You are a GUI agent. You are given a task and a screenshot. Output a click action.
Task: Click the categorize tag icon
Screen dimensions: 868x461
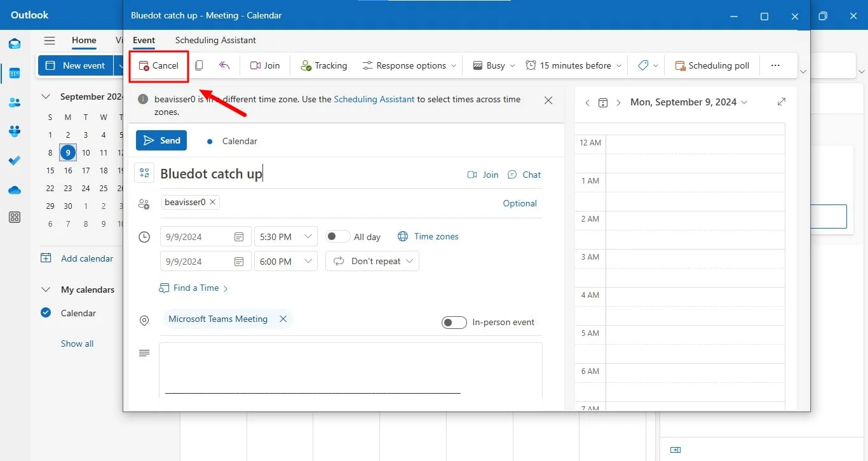click(x=643, y=65)
